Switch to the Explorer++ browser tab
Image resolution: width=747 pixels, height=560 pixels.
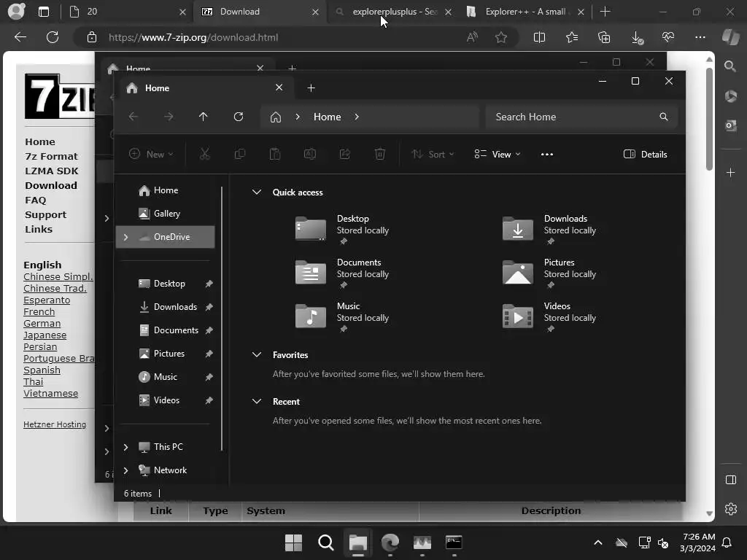click(x=525, y=12)
